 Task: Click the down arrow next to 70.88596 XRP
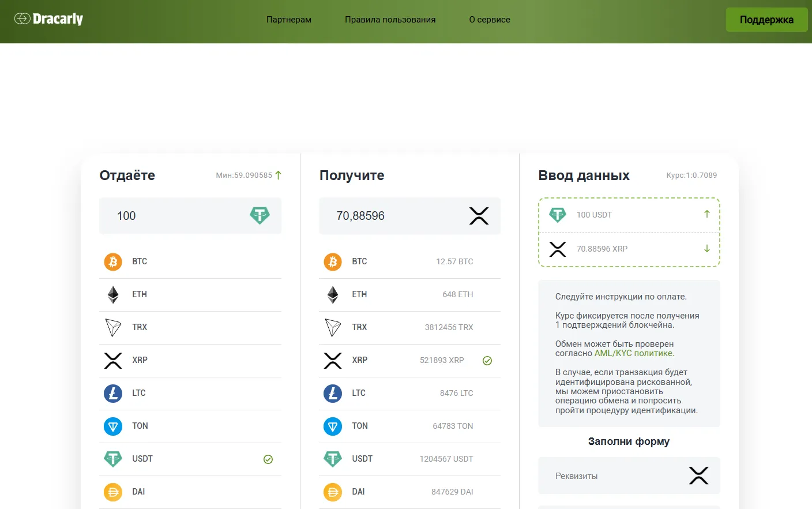tap(707, 249)
